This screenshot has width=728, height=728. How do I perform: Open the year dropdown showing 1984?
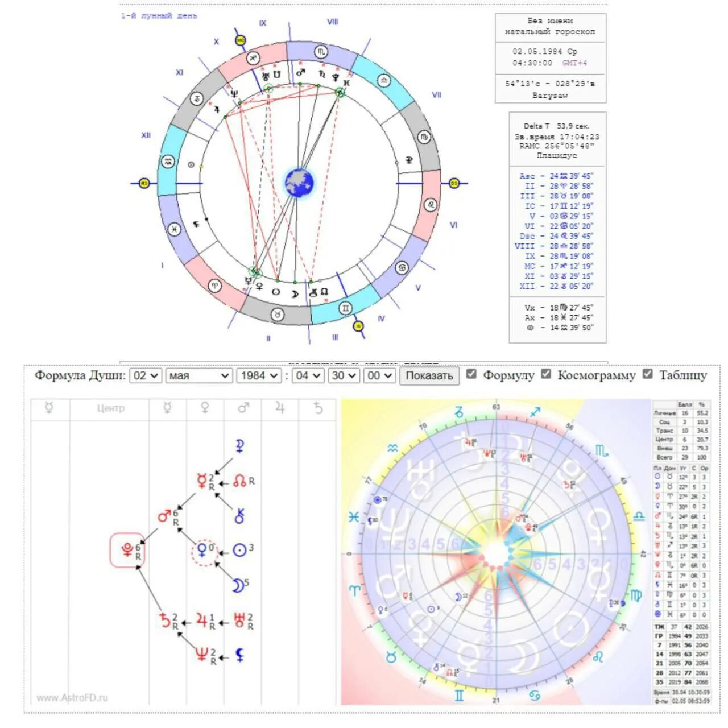pyautogui.click(x=259, y=375)
